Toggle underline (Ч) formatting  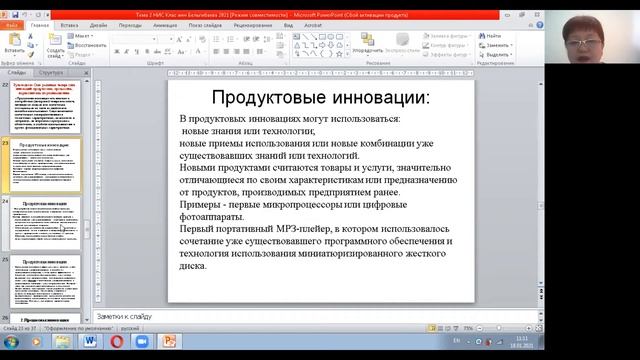[x=136, y=52]
